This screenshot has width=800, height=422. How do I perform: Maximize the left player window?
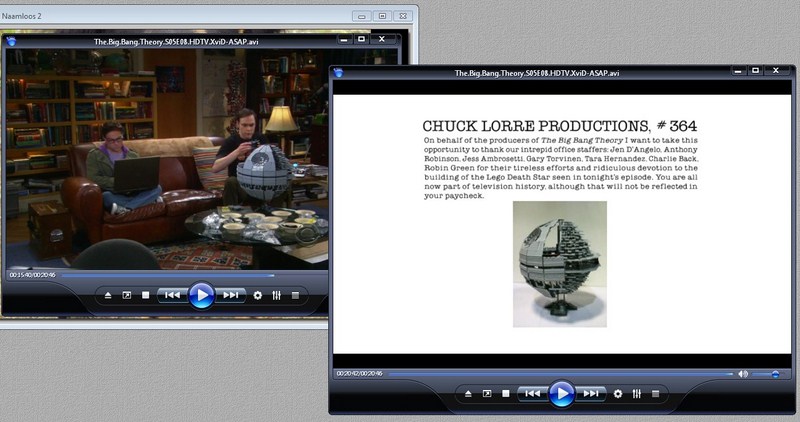361,39
